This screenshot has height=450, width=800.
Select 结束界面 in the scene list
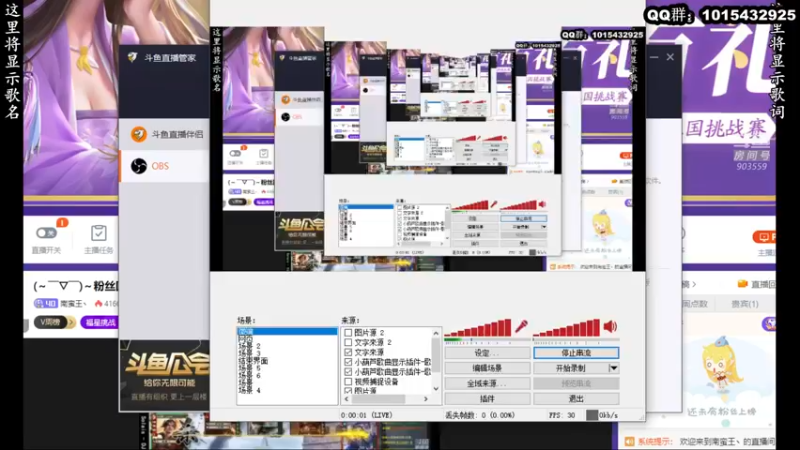click(287, 361)
